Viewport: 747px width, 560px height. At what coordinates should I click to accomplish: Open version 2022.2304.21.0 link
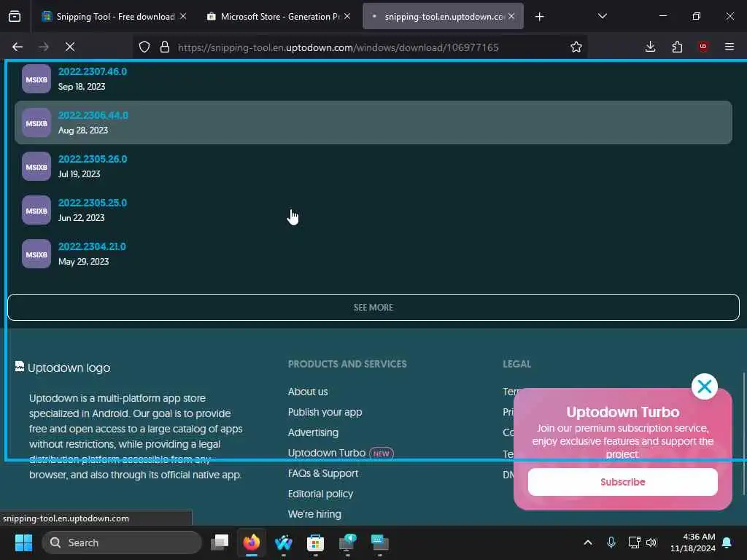click(x=92, y=246)
